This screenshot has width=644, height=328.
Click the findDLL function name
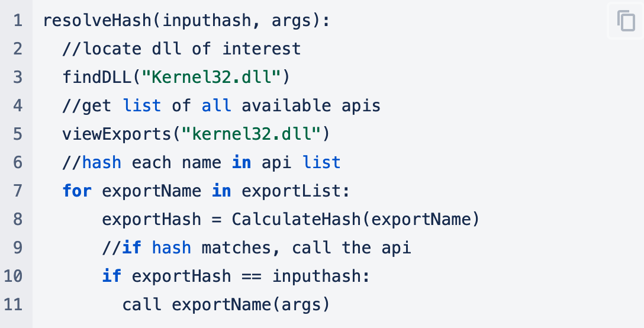pyautogui.click(x=97, y=77)
